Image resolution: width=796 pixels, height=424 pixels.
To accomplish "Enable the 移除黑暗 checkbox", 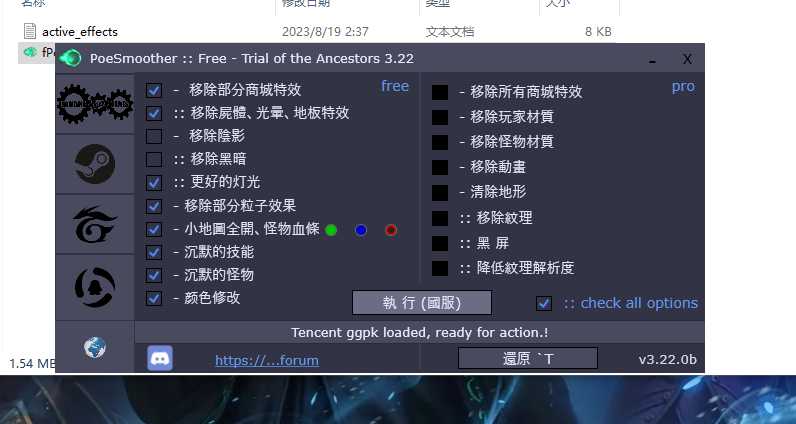I will (154, 159).
